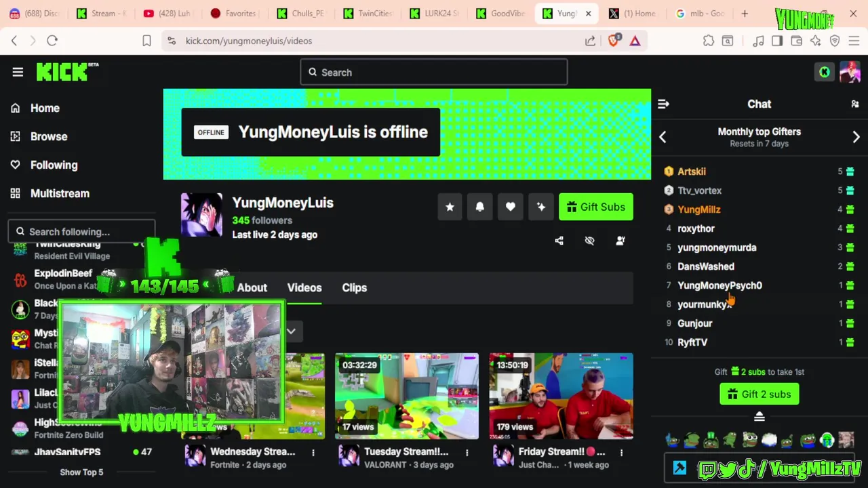868x488 pixels.
Task: Open the Tuesday Stream VALORANT video thumbnail
Action: 407,396
